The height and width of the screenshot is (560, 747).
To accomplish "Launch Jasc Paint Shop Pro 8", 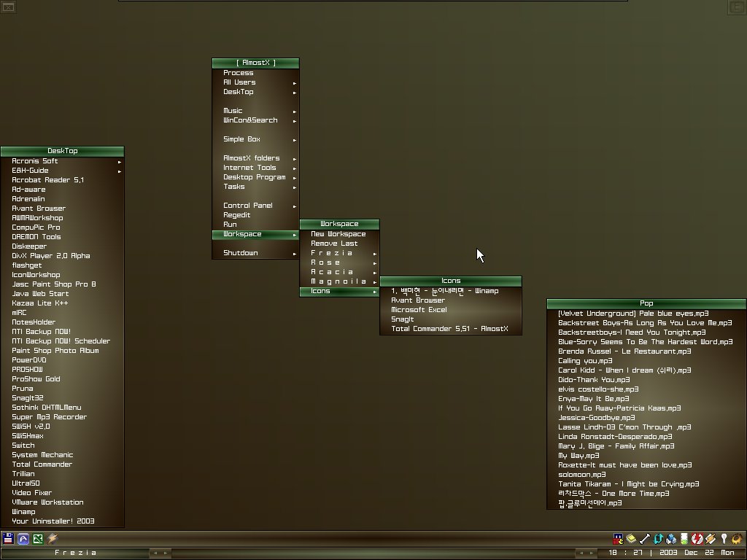I will tap(54, 284).
